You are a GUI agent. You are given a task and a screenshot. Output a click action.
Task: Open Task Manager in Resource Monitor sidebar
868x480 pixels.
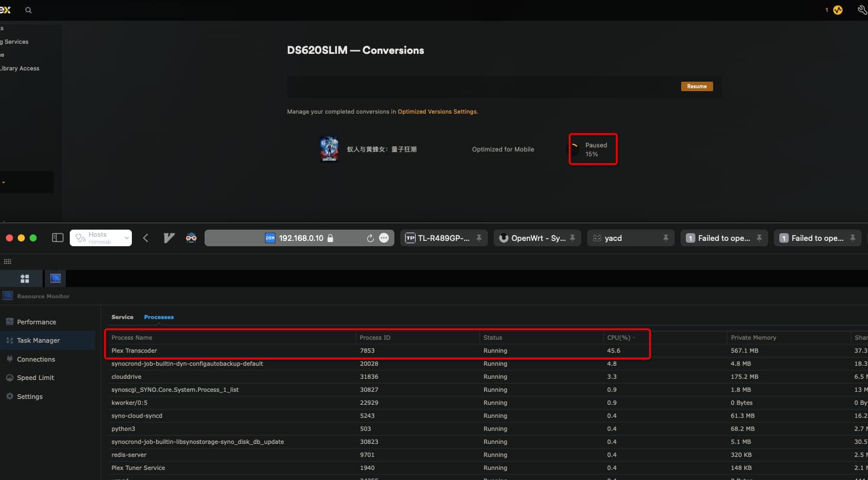(47, 340)
